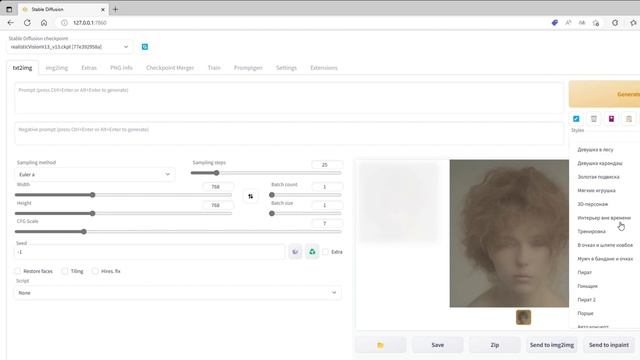
Task: Open the Extras tab
Action: click(89, 68)
